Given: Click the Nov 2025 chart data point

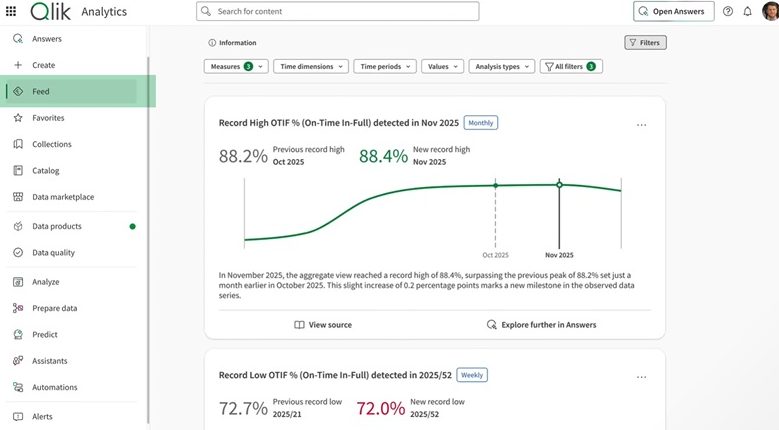Looking at the screenshot, I should 559,185.
